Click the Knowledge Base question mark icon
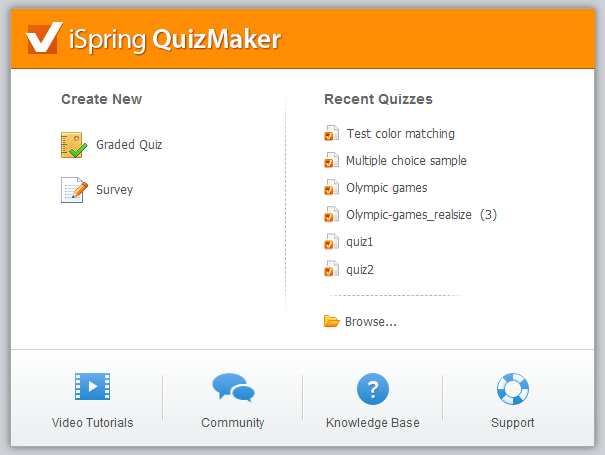605x455 pixels. 373,389
